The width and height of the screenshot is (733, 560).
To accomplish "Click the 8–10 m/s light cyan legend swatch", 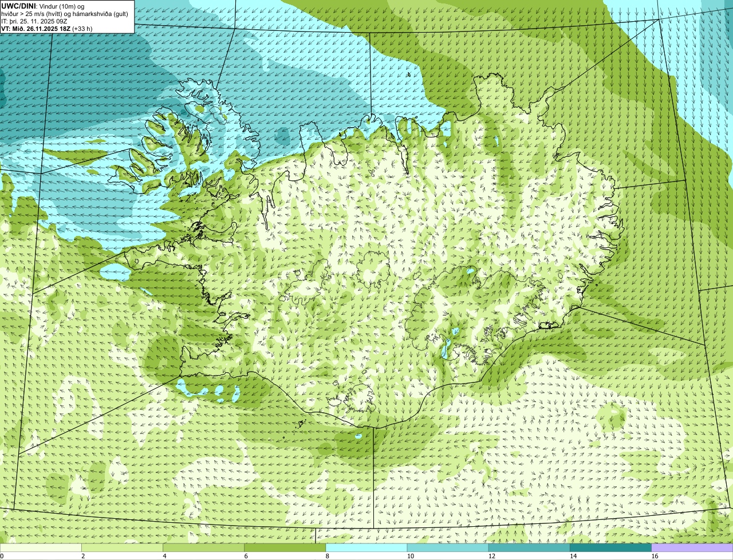I will coord(366,548).
